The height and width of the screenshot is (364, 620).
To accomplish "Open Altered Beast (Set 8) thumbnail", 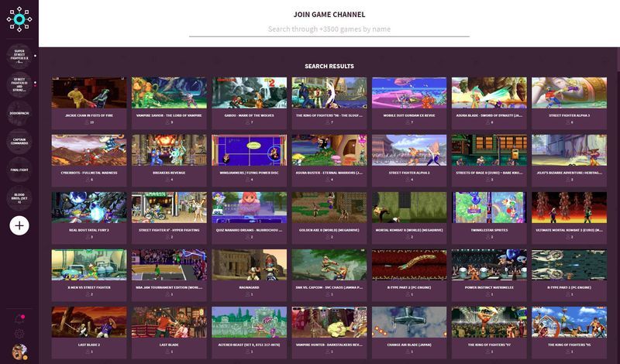I will coord(249,322).
